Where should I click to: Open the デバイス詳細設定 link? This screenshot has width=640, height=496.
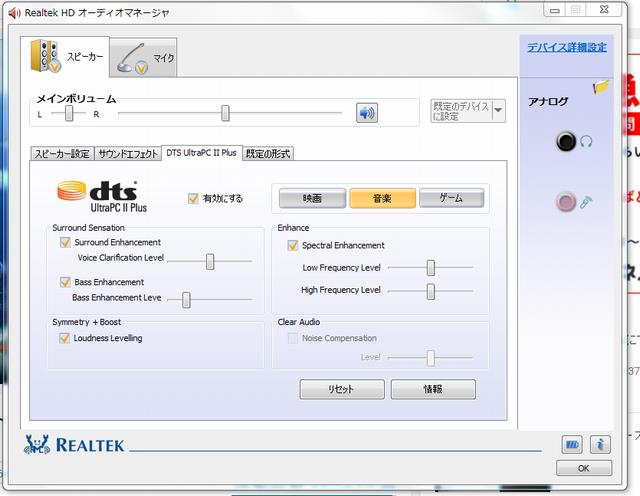(567, 48)
